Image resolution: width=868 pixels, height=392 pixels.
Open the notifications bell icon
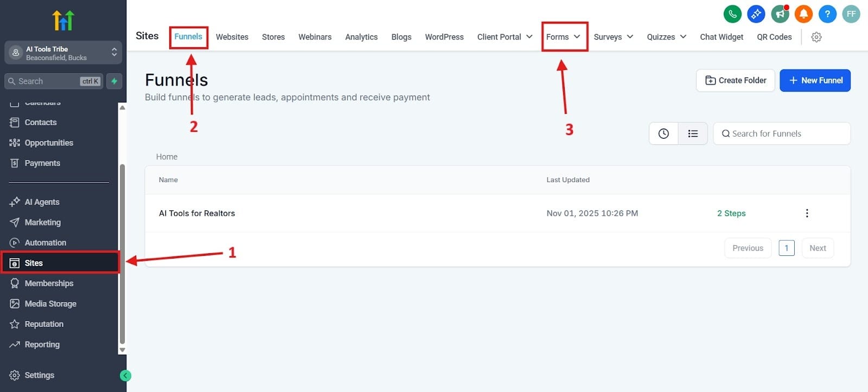click(x=803, y=14)
